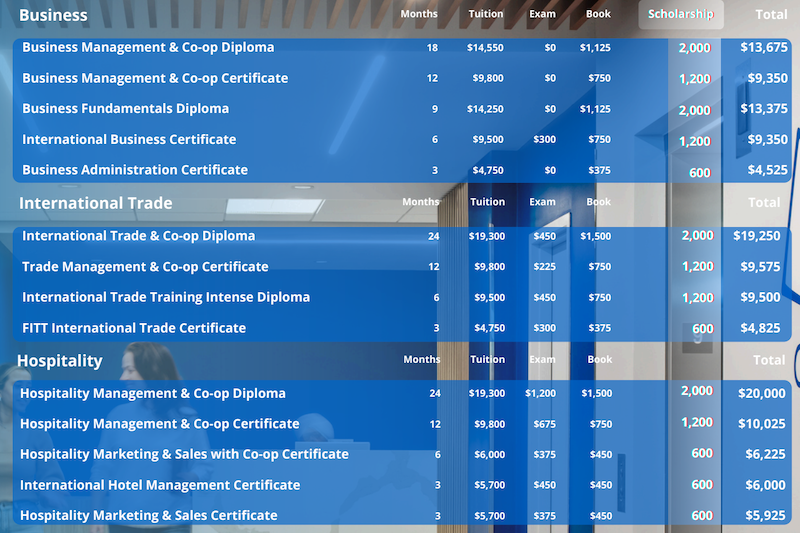Click the $4,525 total for Business Administration Certificate
Screen dimensions: 800x533
767,170
